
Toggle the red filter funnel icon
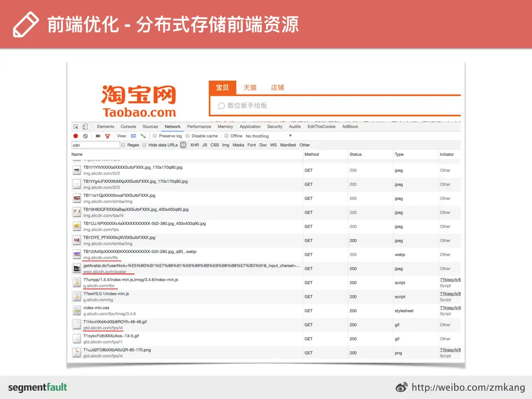point(108,136)
